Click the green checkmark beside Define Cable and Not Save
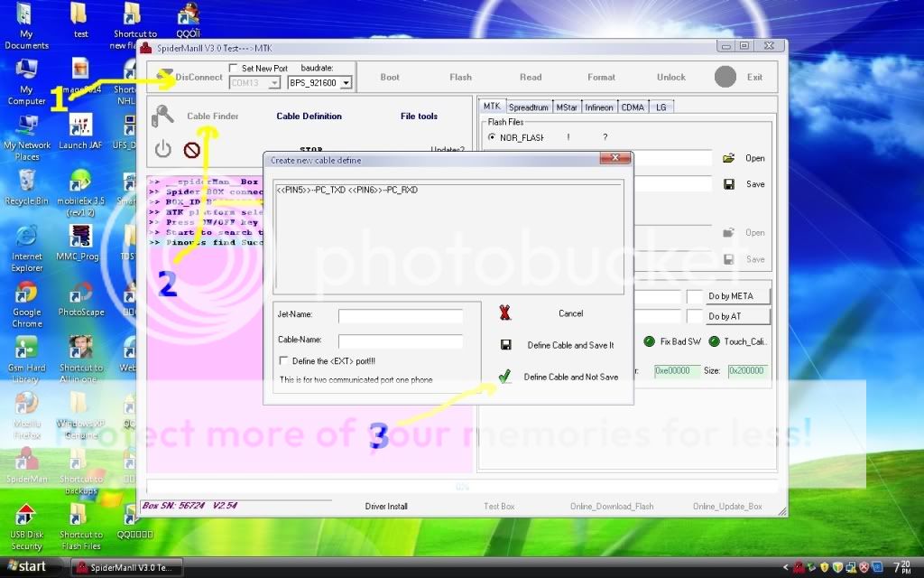 pyautogui.click(x=504, y=377)
